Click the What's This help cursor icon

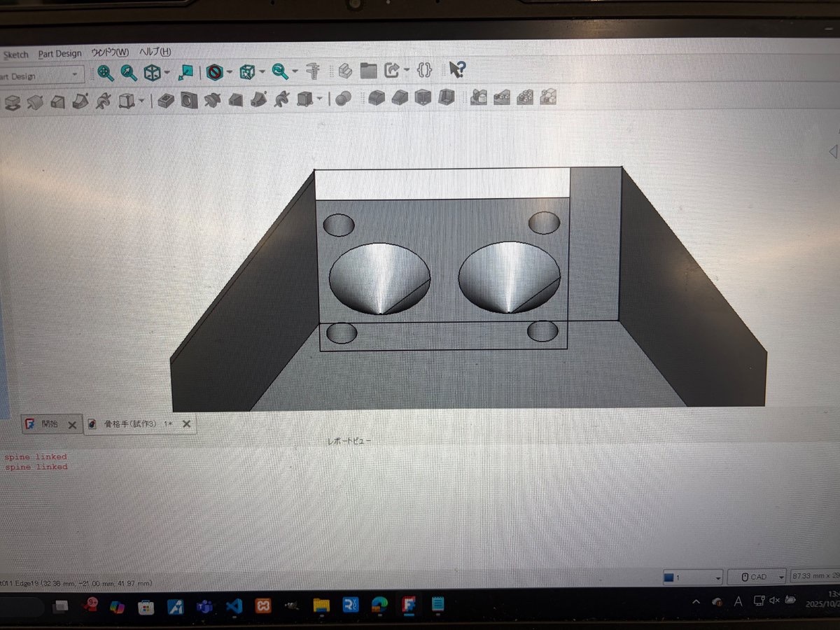coord(456,70)
